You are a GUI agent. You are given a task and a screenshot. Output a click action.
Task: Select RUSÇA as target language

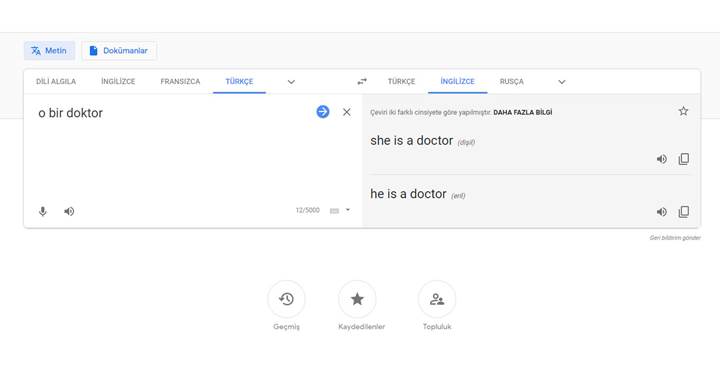(512, 81)
